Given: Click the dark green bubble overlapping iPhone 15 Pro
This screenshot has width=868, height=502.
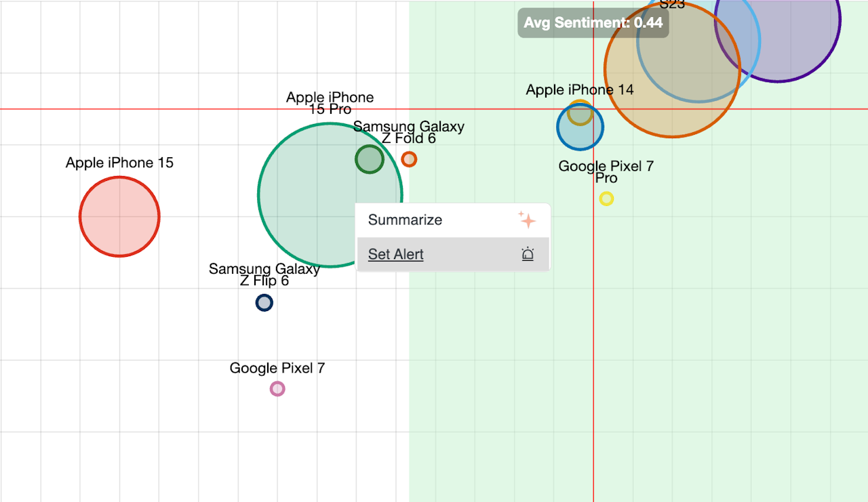Looking at the screenshot, I should [370, 159].
